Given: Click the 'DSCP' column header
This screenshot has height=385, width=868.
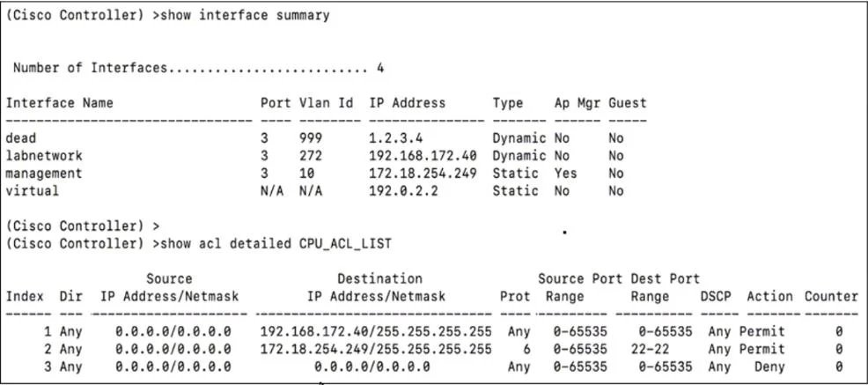Looking at the screenshot, I should [x=716, y=296].
